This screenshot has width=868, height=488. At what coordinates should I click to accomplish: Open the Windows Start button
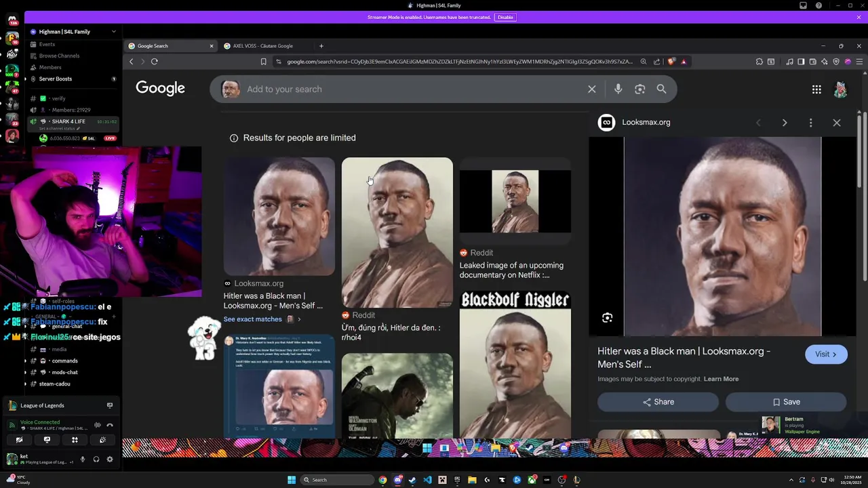tap(292, 480)
